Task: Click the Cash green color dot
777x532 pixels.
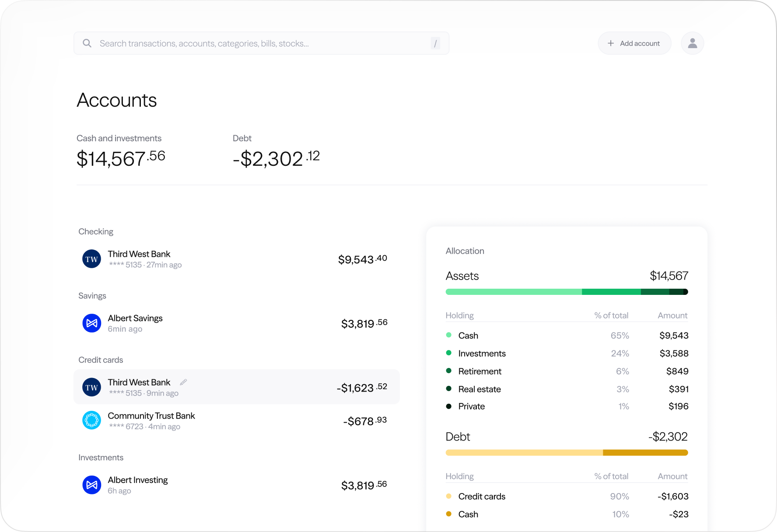Action: 448,335
